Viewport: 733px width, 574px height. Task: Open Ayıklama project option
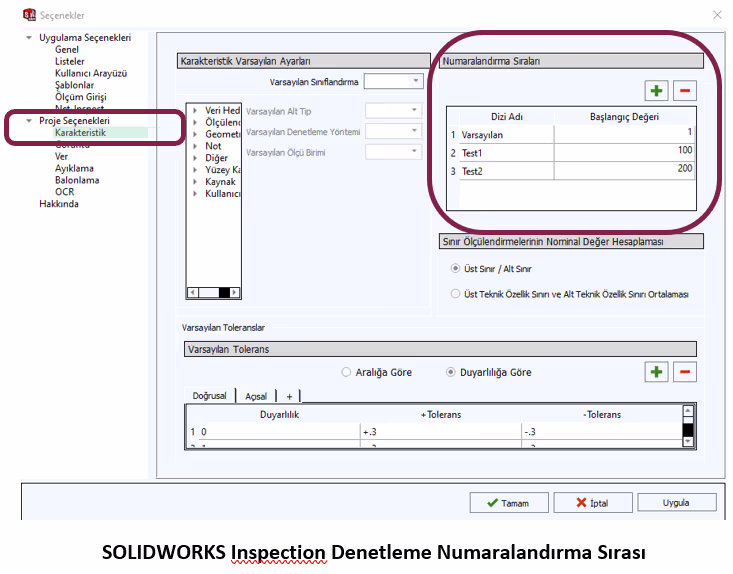[74, 168]
